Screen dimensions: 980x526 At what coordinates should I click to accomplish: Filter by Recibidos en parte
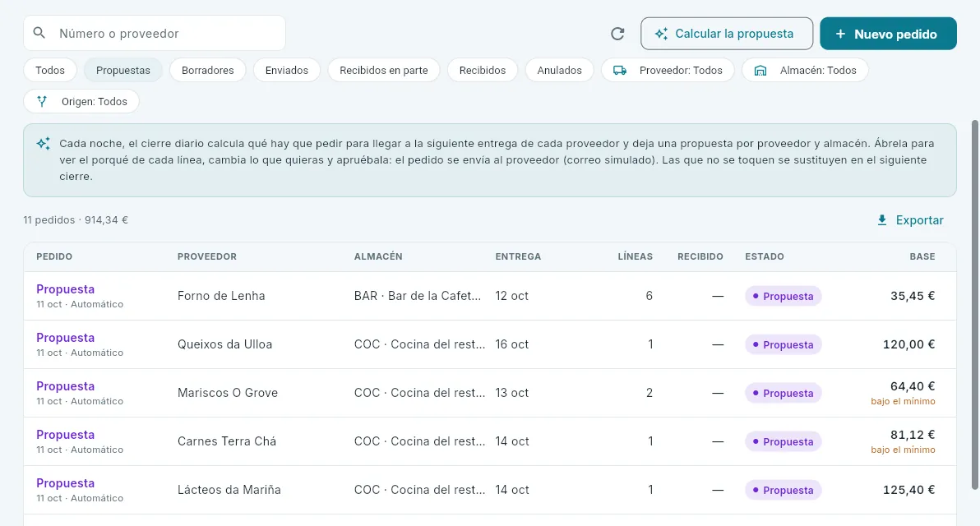pyautogui.click(x=384, y=70)
